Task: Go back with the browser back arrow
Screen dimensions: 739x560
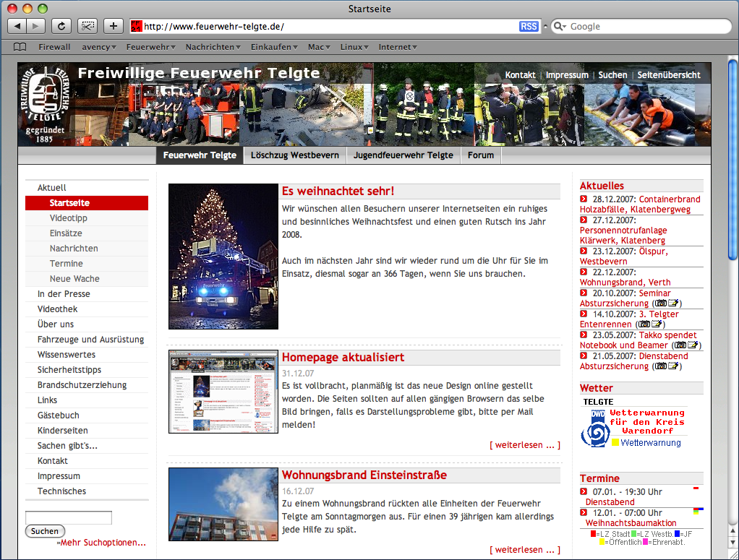Action: tap(17, 26)
